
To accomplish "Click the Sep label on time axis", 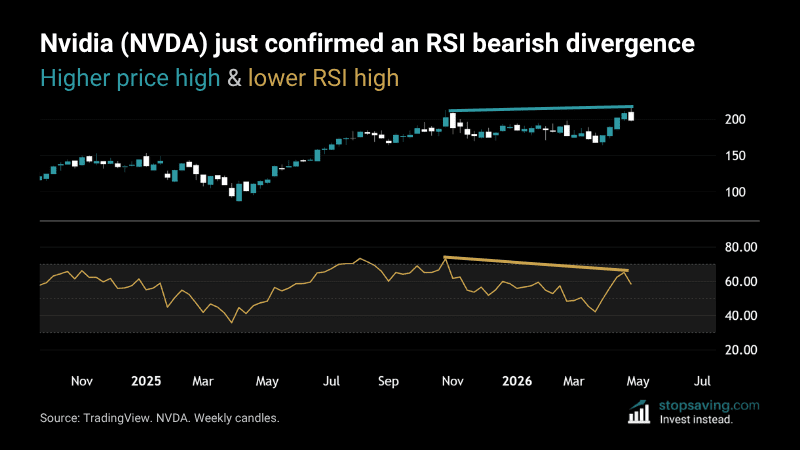I will 388,382.
